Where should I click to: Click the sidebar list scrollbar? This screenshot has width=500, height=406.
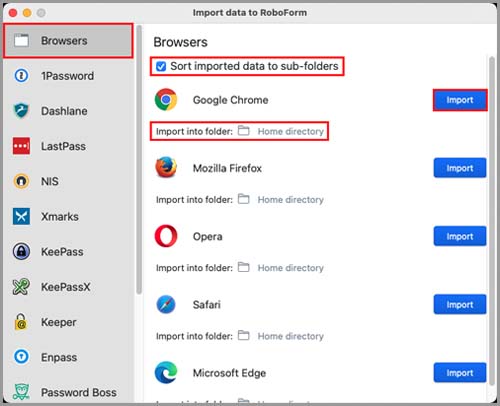tap(139, 160)
